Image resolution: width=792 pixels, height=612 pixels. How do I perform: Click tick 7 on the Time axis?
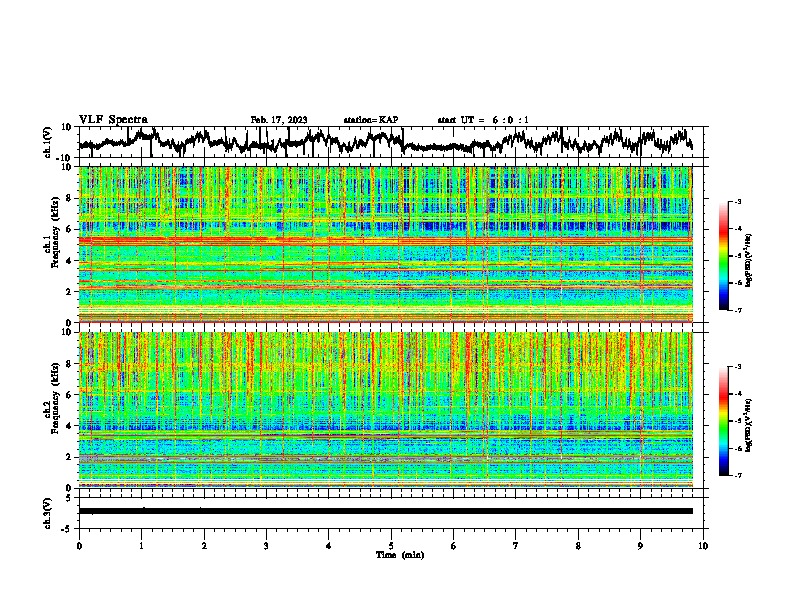(x=516, y=546)
